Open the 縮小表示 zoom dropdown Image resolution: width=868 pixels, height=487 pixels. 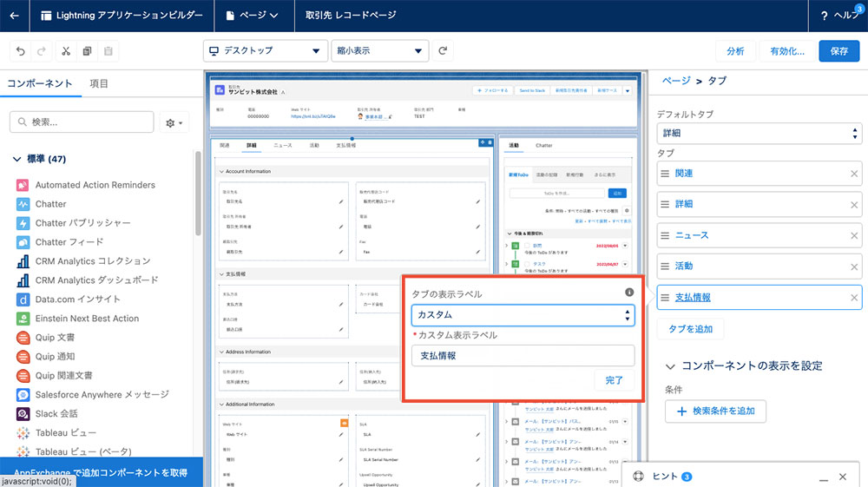click(x=380, y=50)
